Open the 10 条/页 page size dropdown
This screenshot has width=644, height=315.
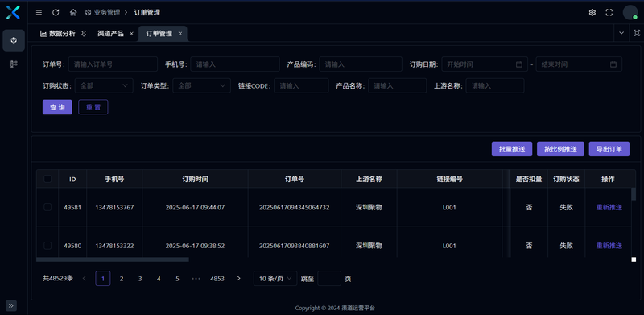click(275, 279)
